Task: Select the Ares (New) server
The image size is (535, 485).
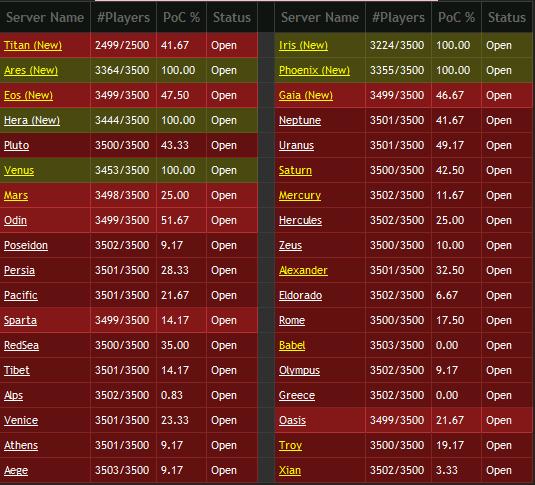Action: [x=31, y=70]
